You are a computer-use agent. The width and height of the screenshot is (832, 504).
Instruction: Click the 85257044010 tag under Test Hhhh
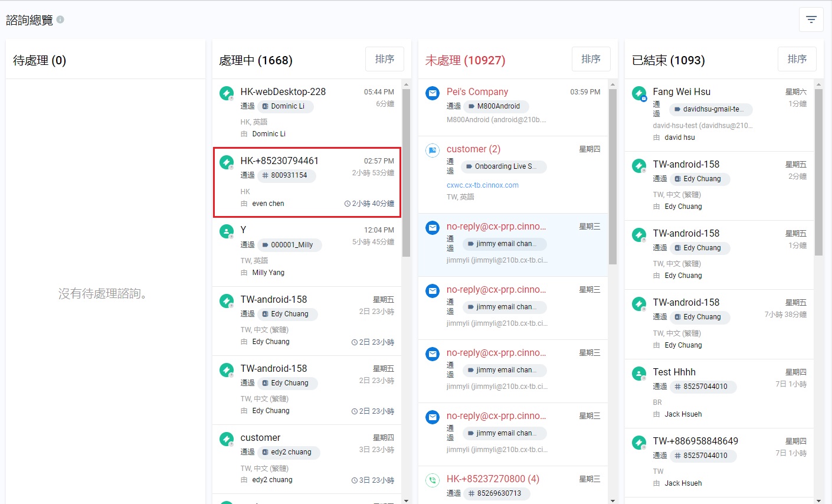tap(703, 387)
